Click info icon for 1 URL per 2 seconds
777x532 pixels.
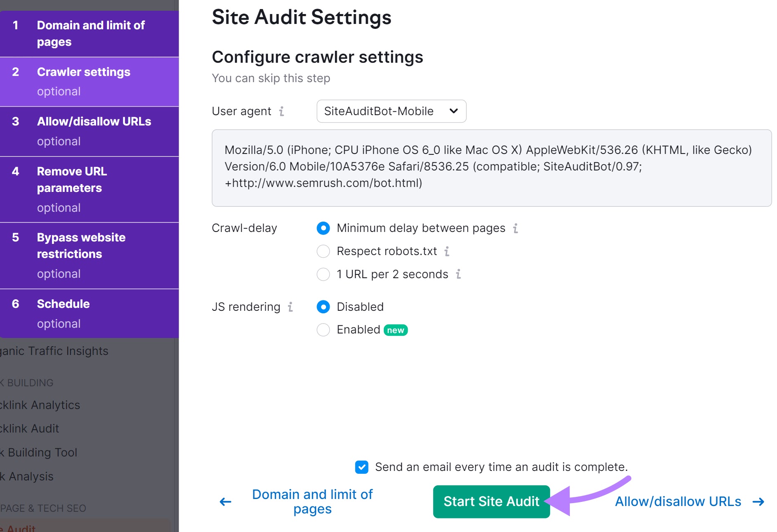[458, 274]
